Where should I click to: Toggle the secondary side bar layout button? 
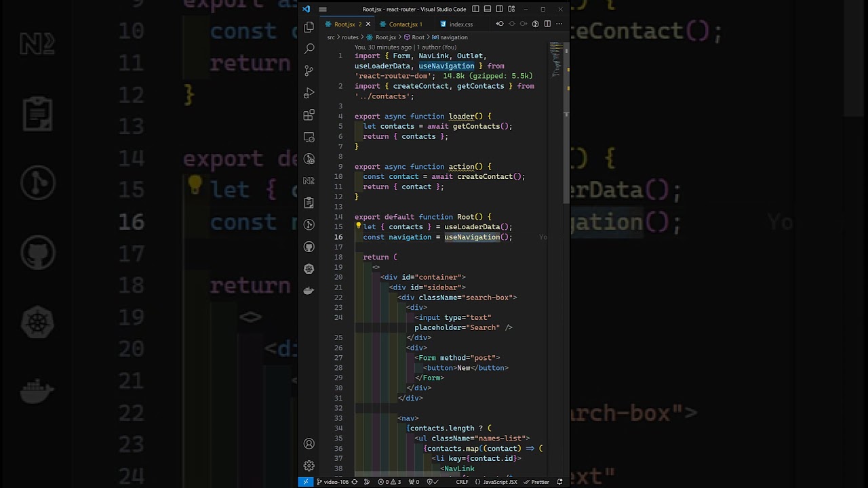500,9
